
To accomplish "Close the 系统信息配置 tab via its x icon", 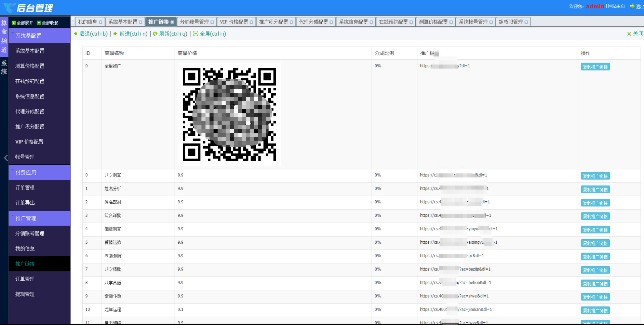I will 371,22.
